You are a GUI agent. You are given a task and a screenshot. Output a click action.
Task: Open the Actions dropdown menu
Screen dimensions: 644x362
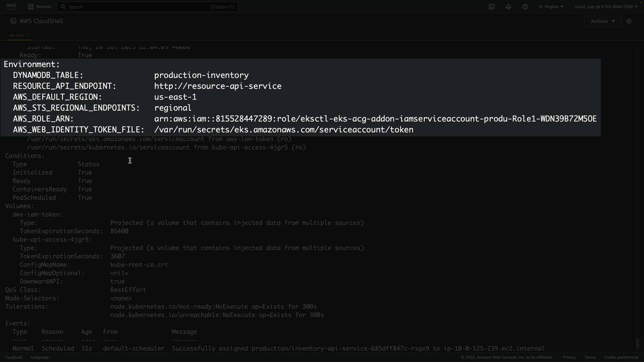pos(603,21)
